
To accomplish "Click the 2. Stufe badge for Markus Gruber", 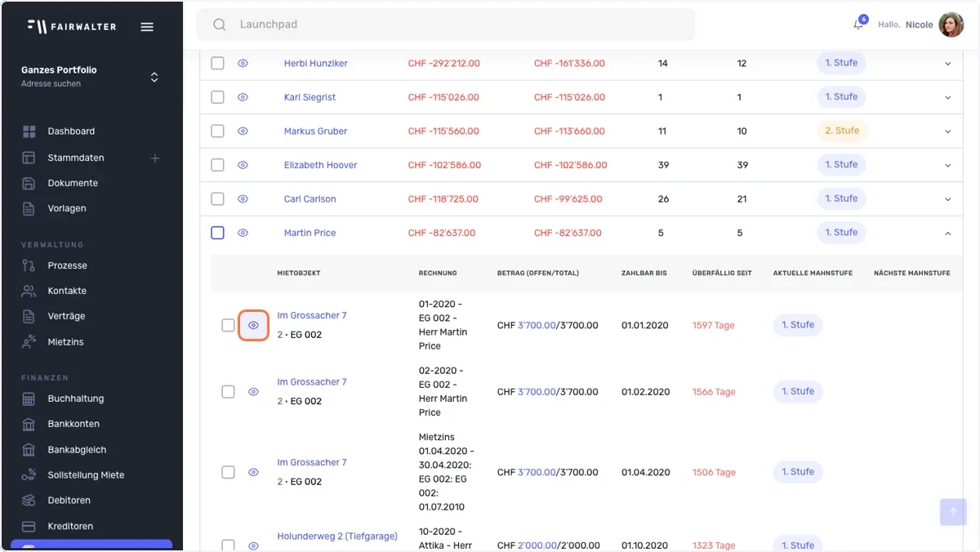I will coord(842,131).
